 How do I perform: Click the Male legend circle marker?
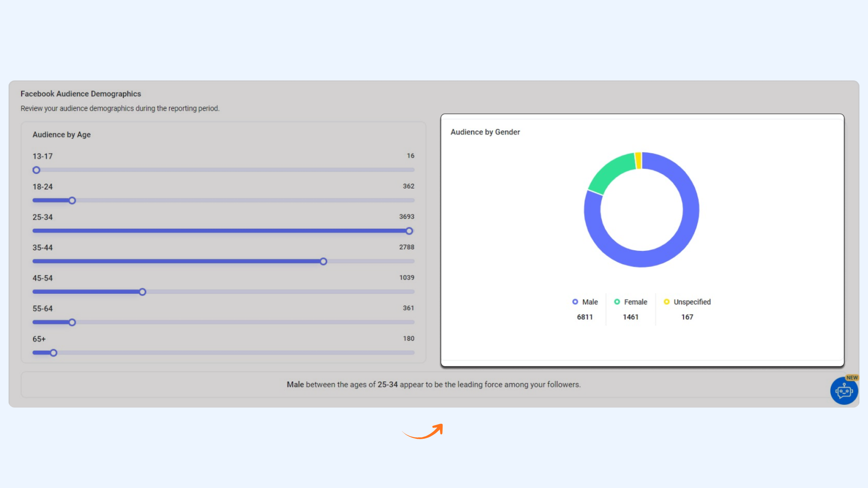[575, 302]
